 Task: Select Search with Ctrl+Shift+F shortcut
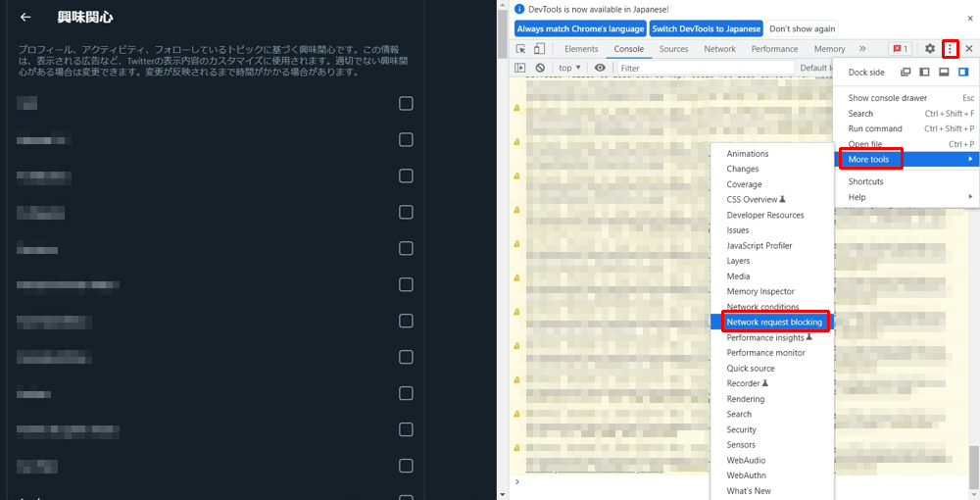tap(906, 114)
